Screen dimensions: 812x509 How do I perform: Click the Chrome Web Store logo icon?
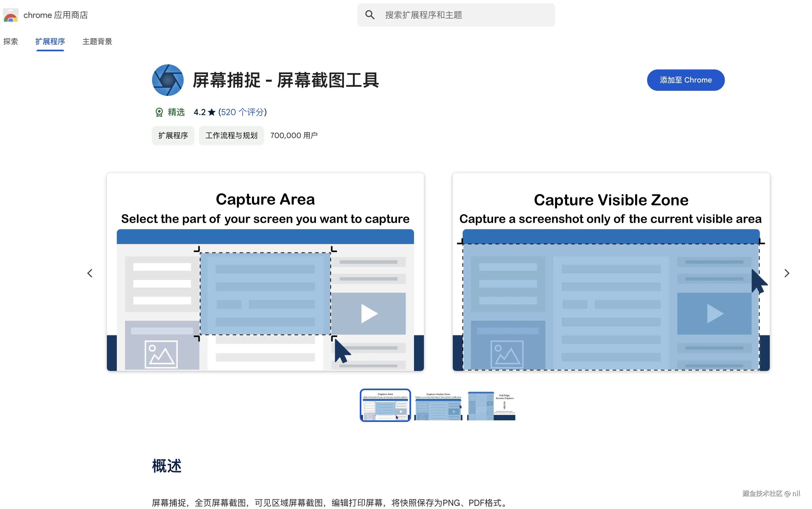click(x=10, y=15)
